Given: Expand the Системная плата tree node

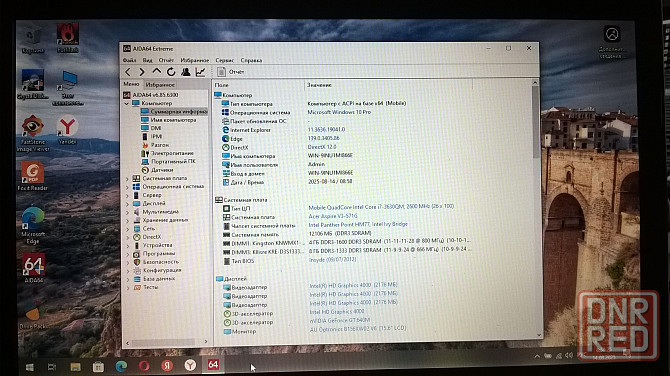Looking at the screenshot, I should point(127,179).
